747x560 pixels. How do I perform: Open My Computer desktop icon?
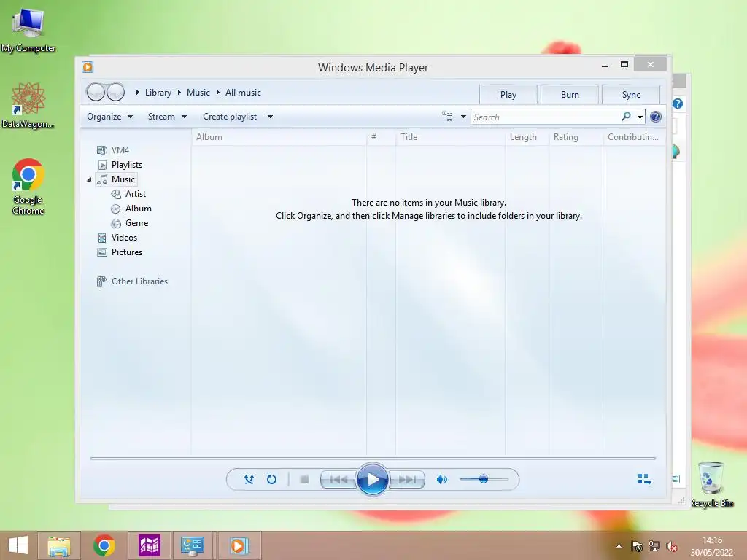click(x=28, y=30)
